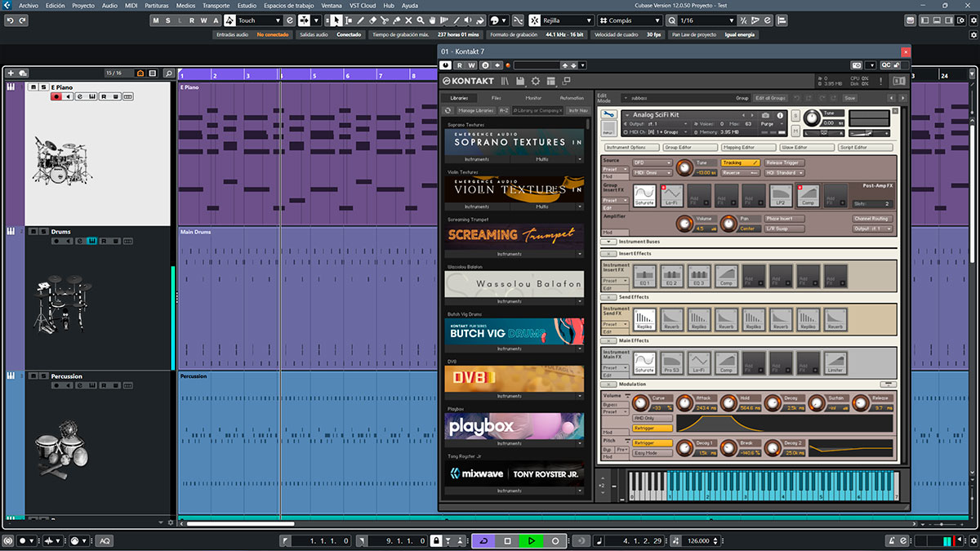Solo the Analog SciFi Kit instrument
The width and height of the screenshot is (980, 551).
[x=795, y=116]
